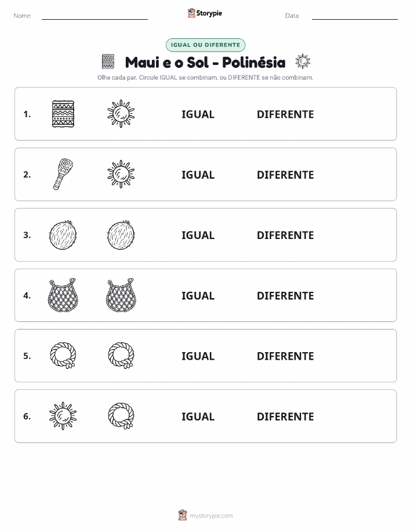Click the IGUAL OU DIFERENTE badge
Image resolution: width=411 pixels, height=532 pixels.
coord(205,45)
